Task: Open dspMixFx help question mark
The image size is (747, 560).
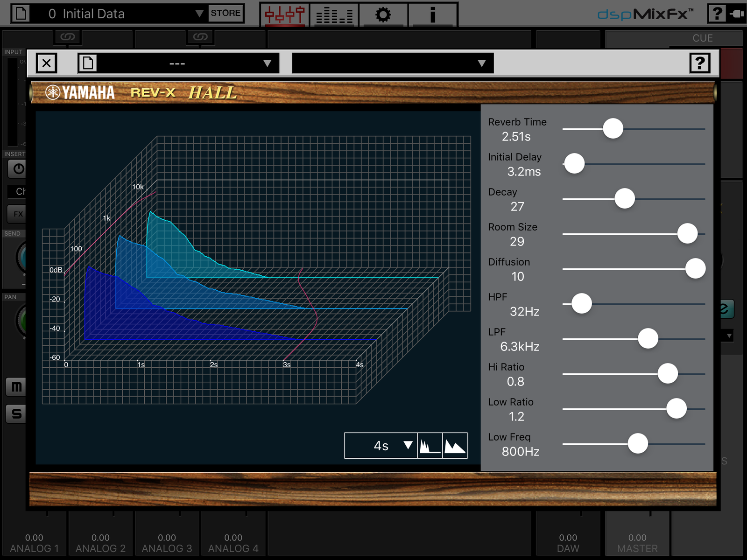Action: 717,14
